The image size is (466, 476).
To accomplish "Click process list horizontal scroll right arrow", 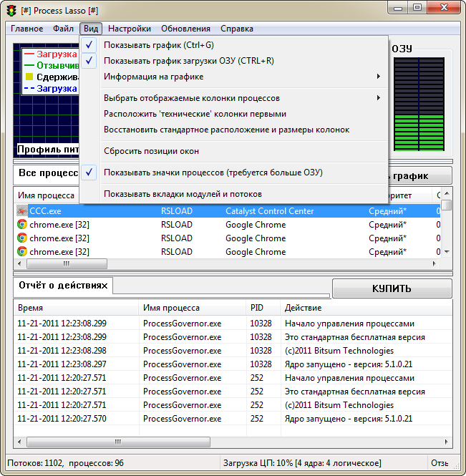I will click(x=435, y=263).
